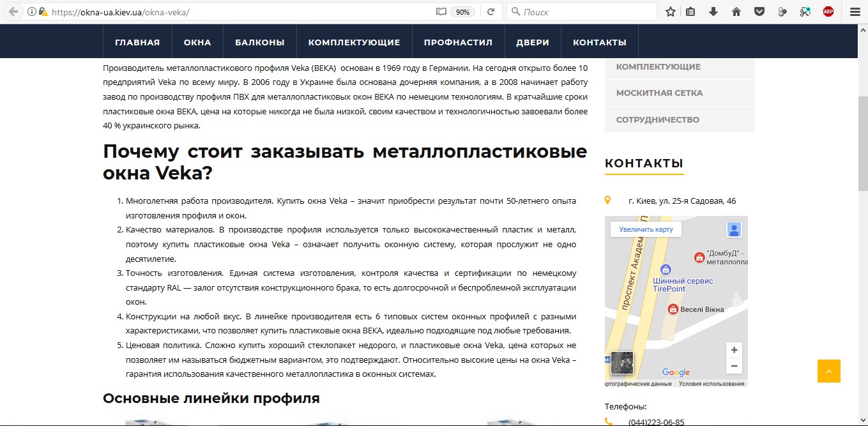The height and width of the screenshot is (426, 868).
Task: Open the Adblock Plus ABP icon
Action: pyautogui.click(x=828, y=11)
